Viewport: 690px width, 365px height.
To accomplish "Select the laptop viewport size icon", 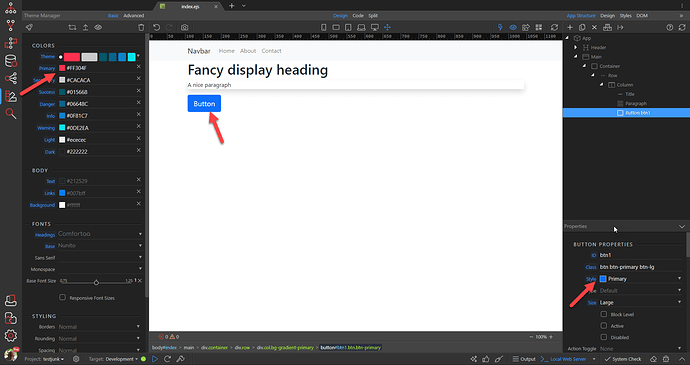I will point(361,27).
